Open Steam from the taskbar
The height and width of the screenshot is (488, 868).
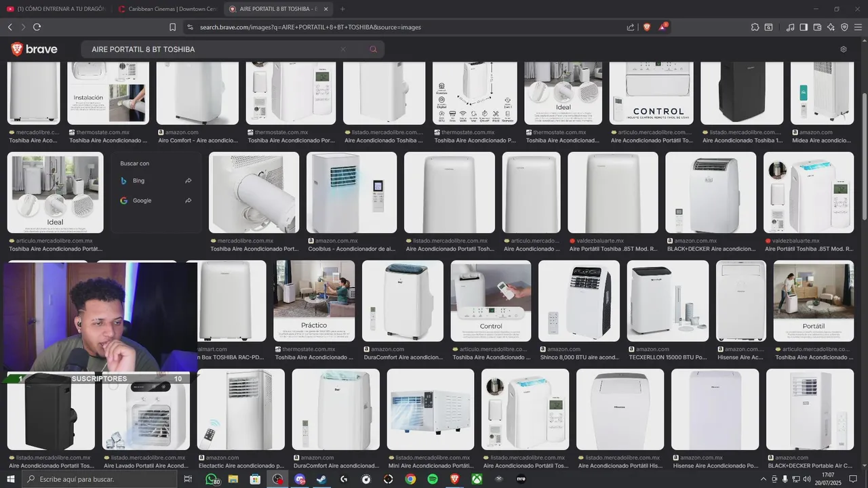[x=321, y=479]
